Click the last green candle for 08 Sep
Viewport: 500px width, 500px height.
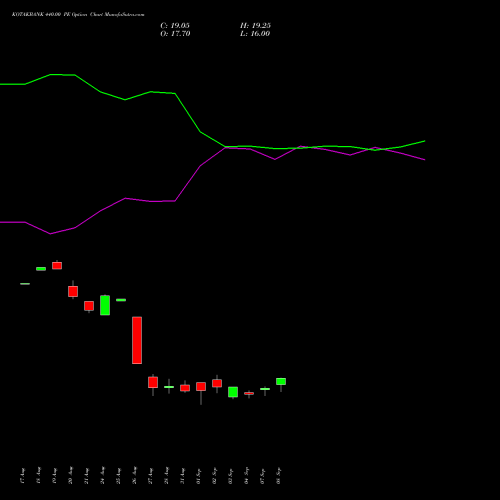[x=281, y=381]
